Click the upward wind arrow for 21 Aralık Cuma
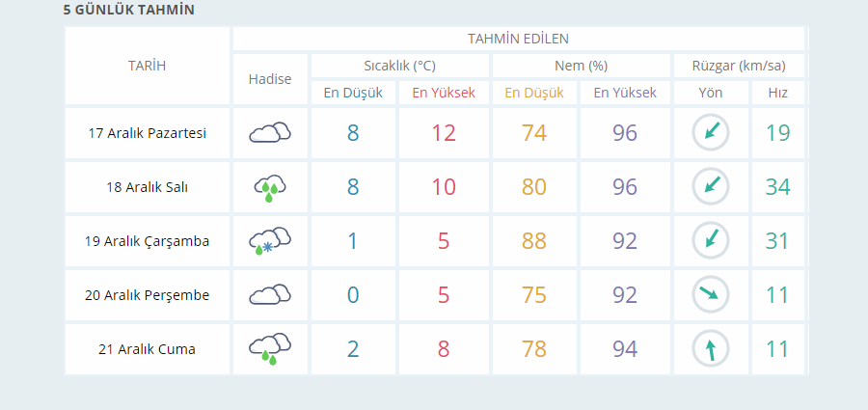This screenshot has width=868, height=410. tap(711, 348)
